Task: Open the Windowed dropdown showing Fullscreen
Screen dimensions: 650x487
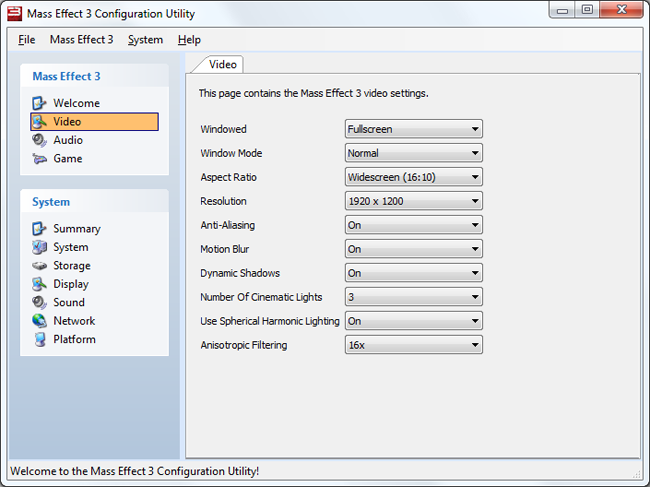Action: 413,129
